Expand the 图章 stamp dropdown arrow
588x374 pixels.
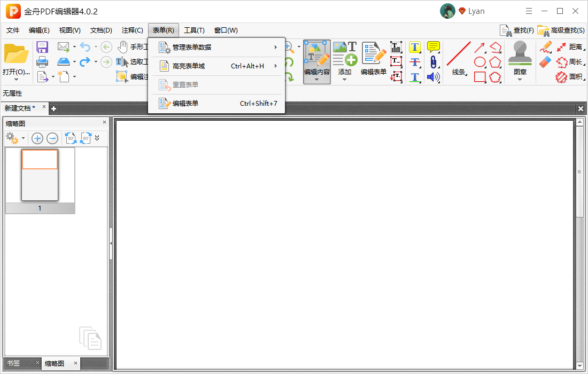520,80
